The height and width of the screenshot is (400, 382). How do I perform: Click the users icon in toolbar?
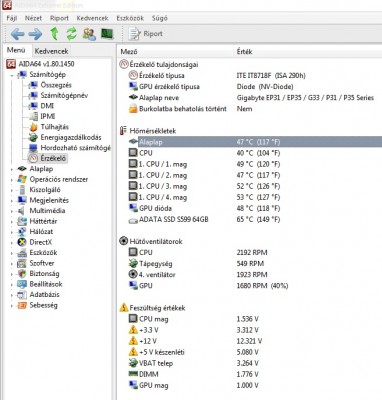89,34
